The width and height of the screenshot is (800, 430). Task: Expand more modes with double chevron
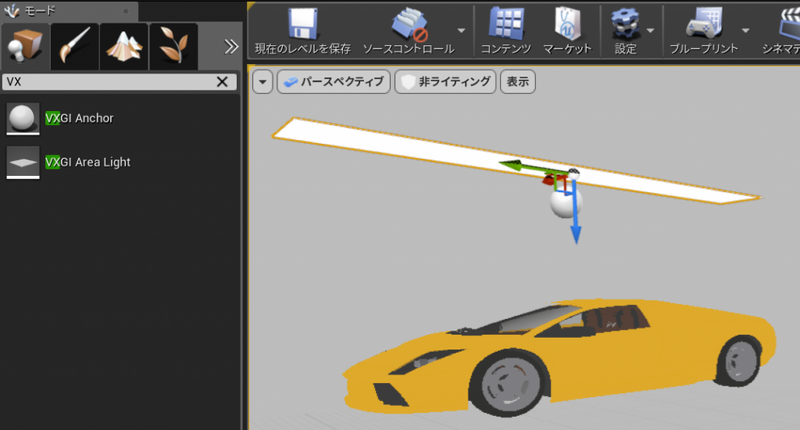coord(231,47)
